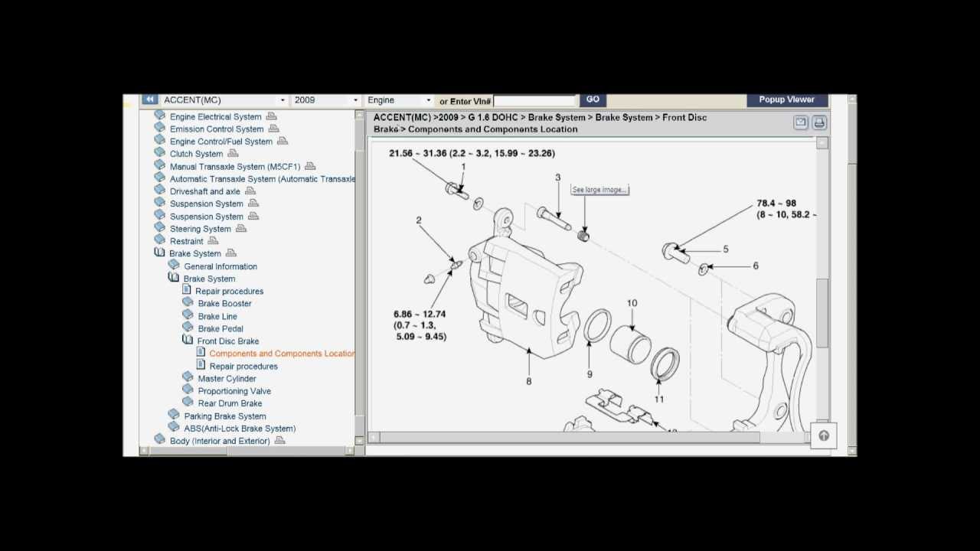The image size is (980, 551).
Task: Collapse the Brake System top-level item
Action: tap(195, 254)
